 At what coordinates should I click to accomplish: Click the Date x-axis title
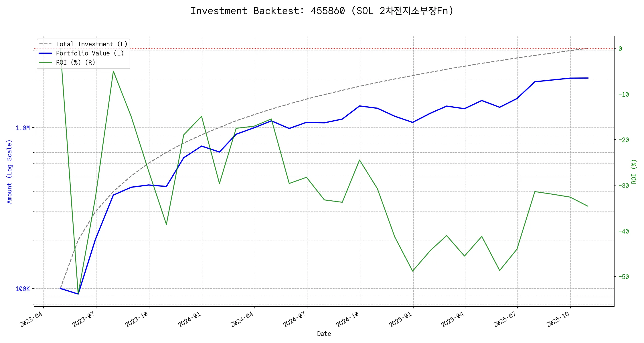click(x=324, y=334)
